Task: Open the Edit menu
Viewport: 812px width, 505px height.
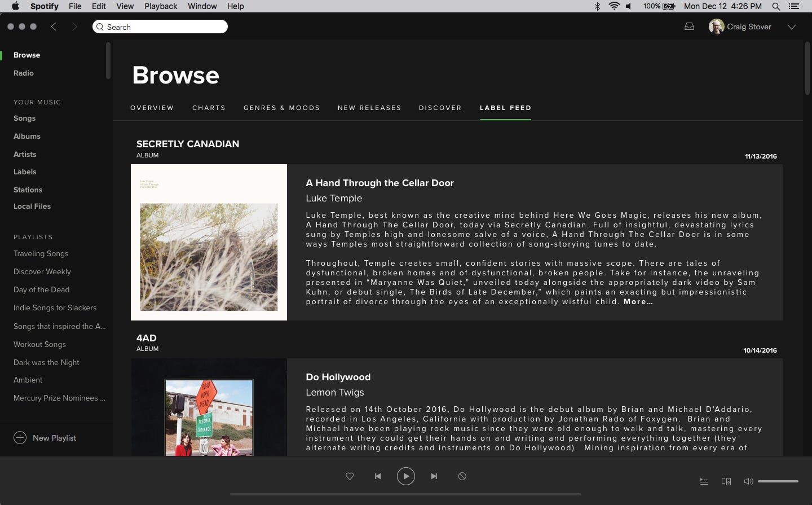Action: point(99,6)
